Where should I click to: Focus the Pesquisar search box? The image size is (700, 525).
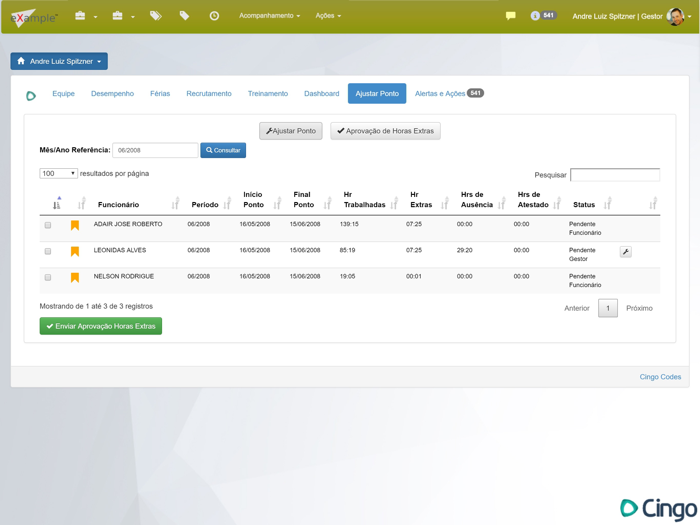click(x=615, y=175)
